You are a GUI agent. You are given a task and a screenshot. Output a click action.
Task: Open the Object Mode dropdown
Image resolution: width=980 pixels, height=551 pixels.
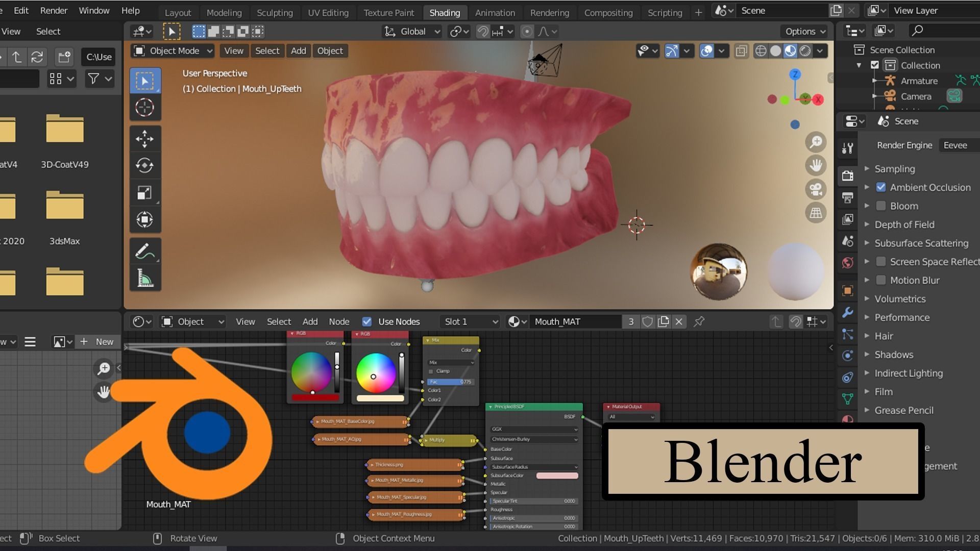pos(173,51)
